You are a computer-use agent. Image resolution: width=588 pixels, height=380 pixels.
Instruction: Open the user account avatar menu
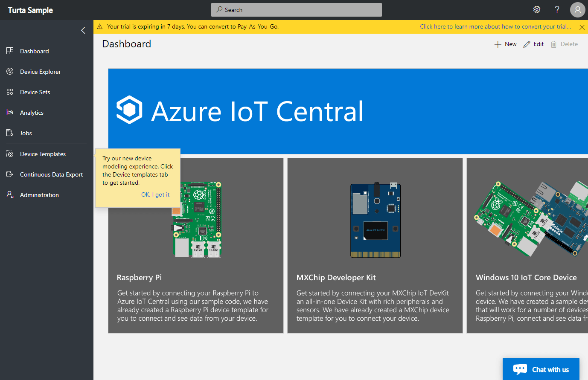point(577,10)
